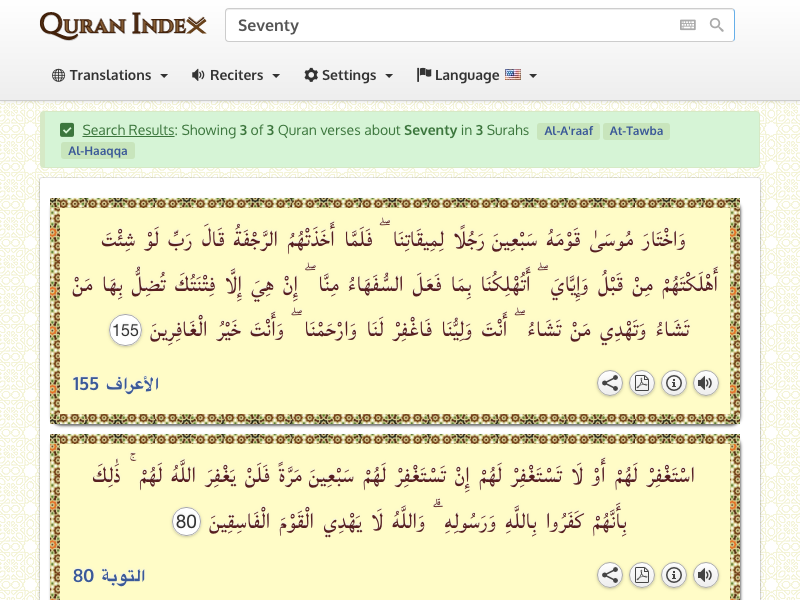The height and width of the screenshot is (600, 800).
Task: Jump to the Al-A'raaf surah tag
Action: (x=567, y=131)
